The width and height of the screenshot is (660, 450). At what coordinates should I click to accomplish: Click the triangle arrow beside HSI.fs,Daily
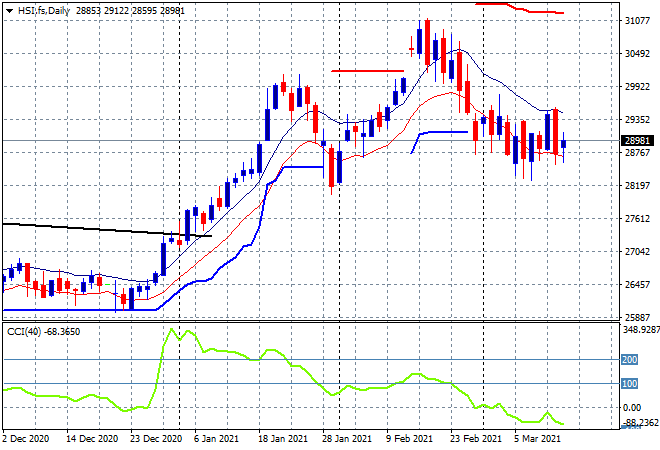(x=8, y=8)
